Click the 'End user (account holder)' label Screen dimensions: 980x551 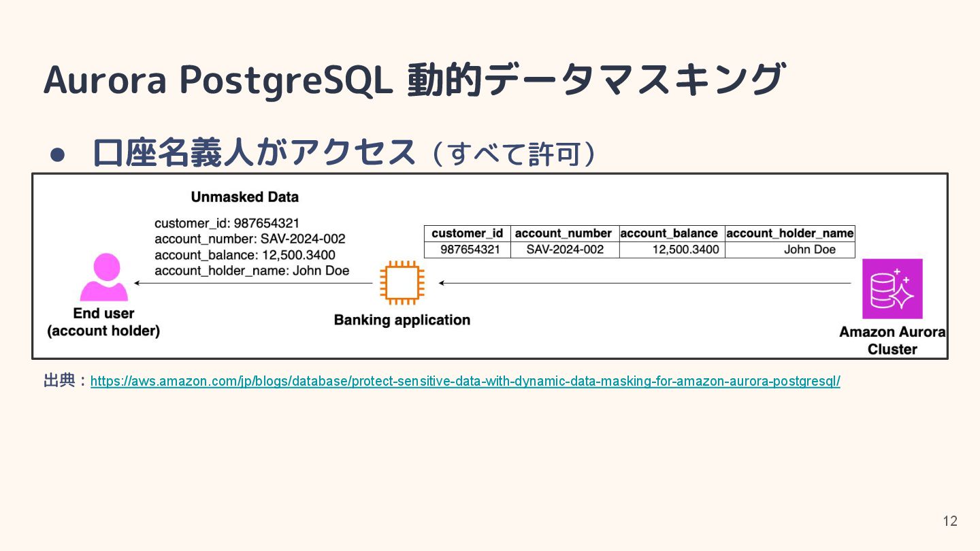pyautogui.click(x=103, y=322)
